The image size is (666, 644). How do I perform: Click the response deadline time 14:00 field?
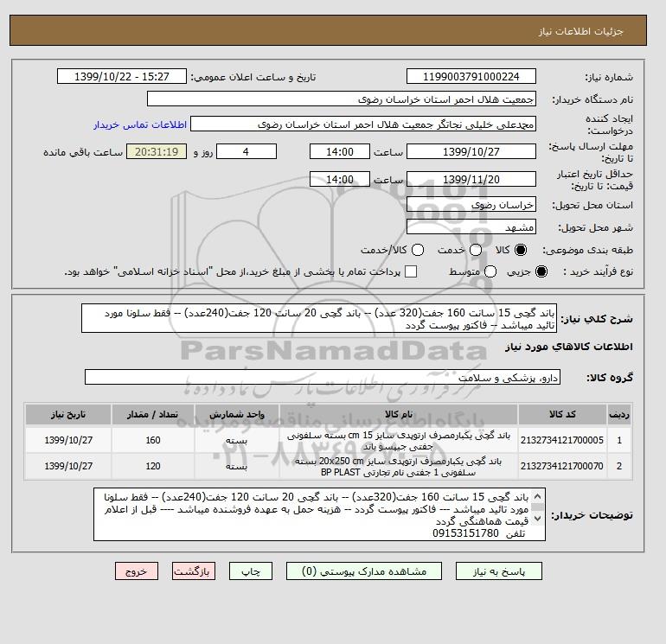pos(340,151)
